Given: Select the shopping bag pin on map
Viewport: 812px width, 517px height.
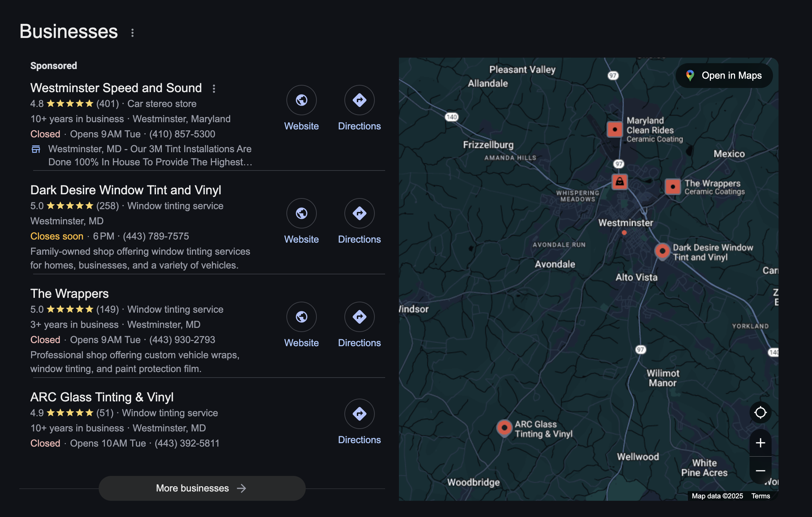Looking at the screenshot, I should [620, 182].
